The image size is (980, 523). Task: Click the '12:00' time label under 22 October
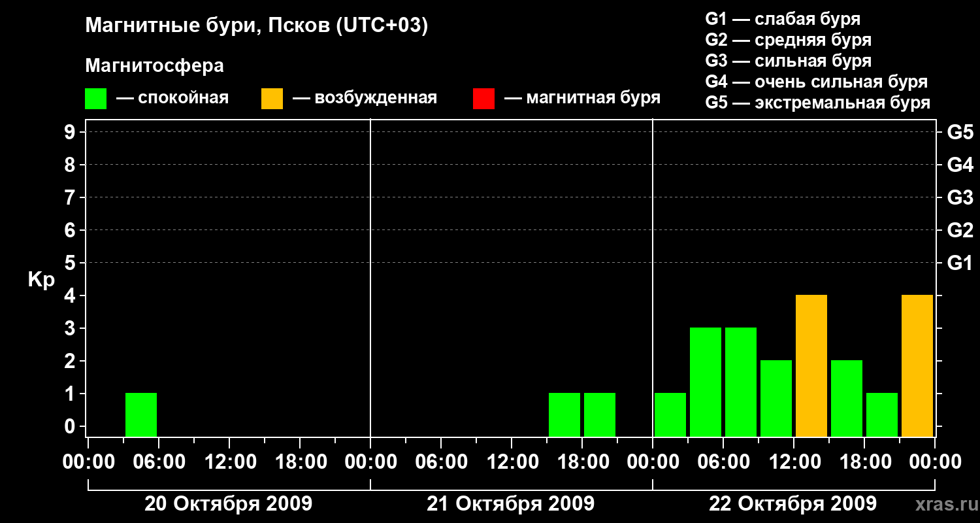(794, 462)
